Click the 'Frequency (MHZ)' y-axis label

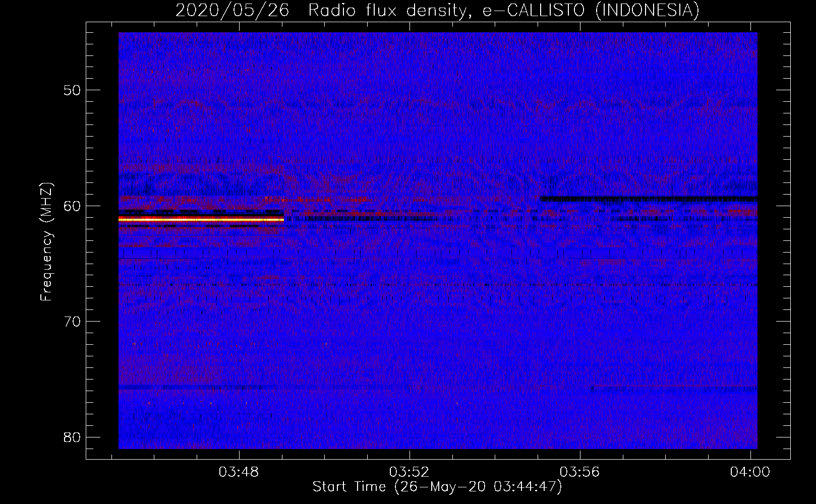click(x=46, y=242)
